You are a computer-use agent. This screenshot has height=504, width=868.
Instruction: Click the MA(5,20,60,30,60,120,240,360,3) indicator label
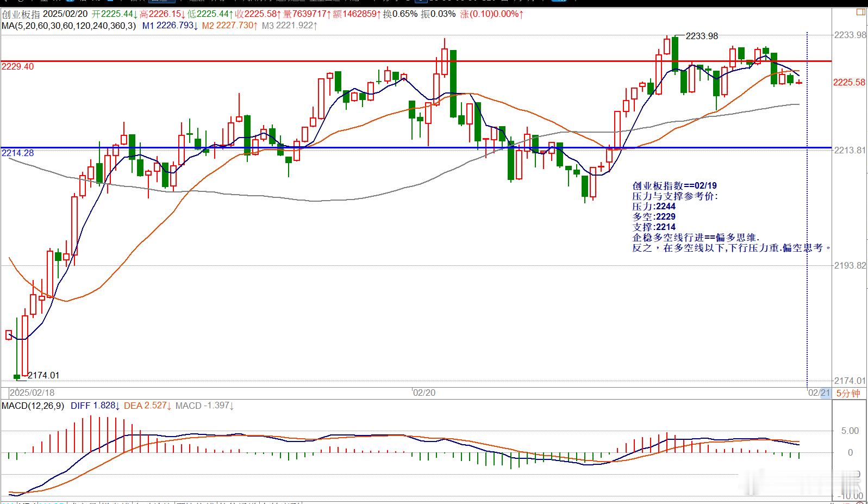tap(68, 26)
